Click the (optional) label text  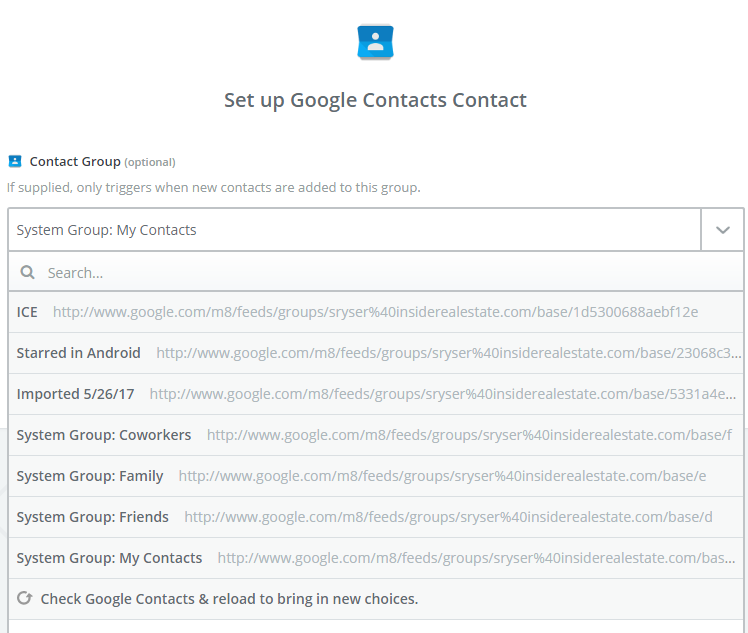(150, 162)
